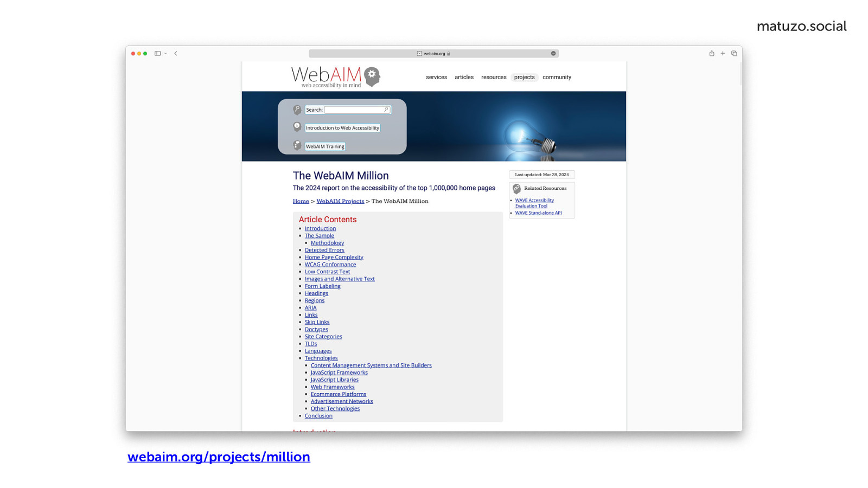Open JavaScript Frameworks link

pyautogui.click(x=339, y=373)
